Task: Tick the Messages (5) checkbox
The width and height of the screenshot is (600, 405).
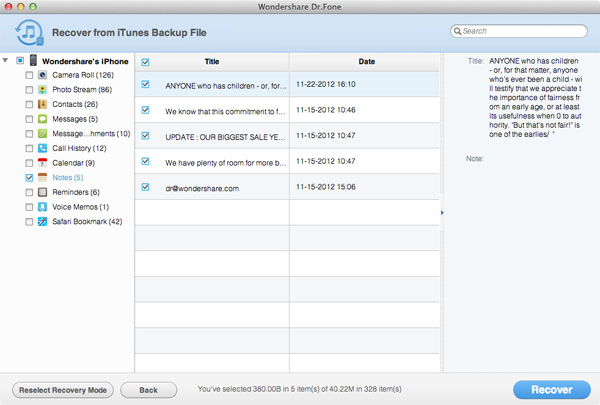Action: pos(29,119)
